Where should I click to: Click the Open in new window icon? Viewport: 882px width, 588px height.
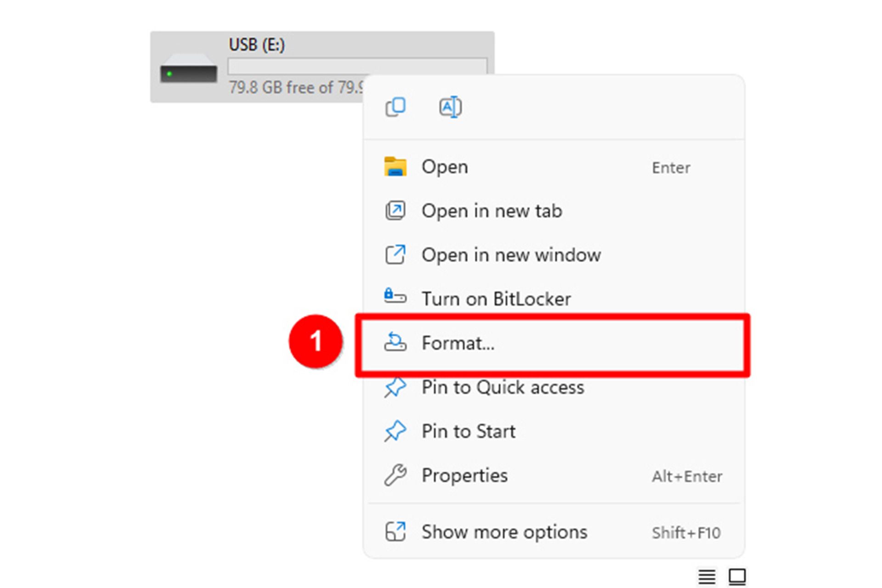pos(395,255)
